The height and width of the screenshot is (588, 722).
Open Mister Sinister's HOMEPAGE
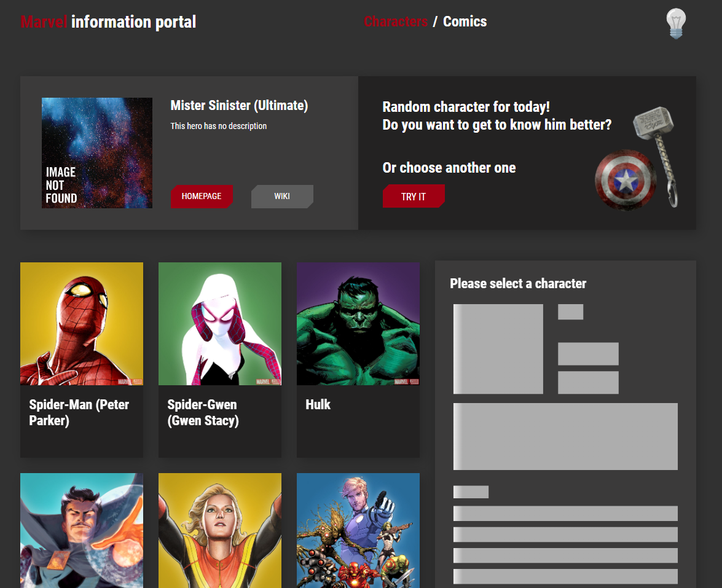202,196
